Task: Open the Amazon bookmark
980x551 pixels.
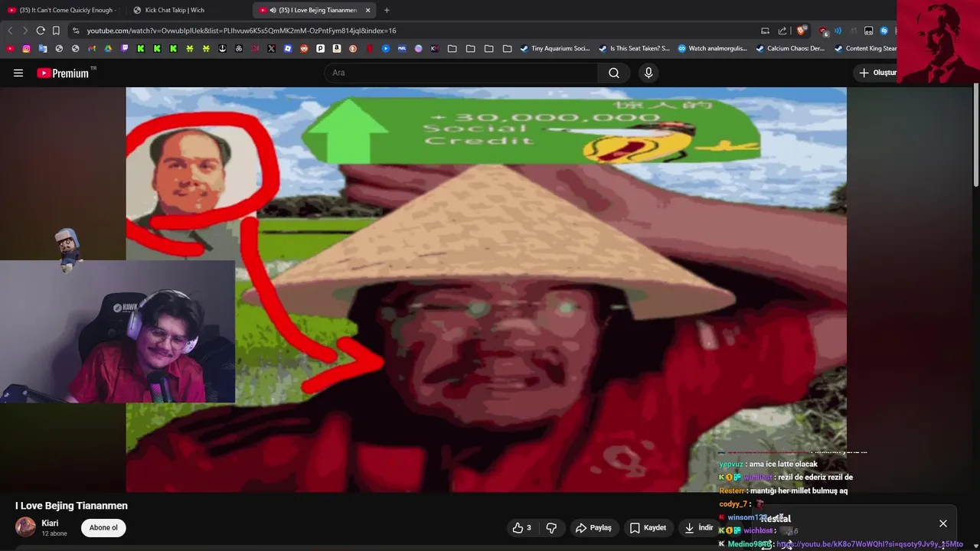Action: pyautogui.click(x=337, y=48)
